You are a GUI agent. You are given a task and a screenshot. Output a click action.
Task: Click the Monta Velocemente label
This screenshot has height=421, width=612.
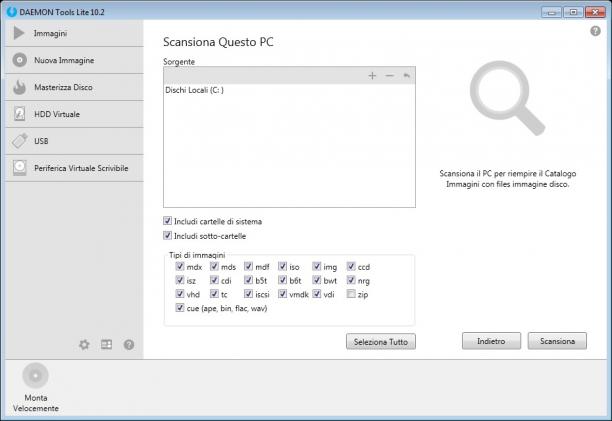click(x=36, y=403)
